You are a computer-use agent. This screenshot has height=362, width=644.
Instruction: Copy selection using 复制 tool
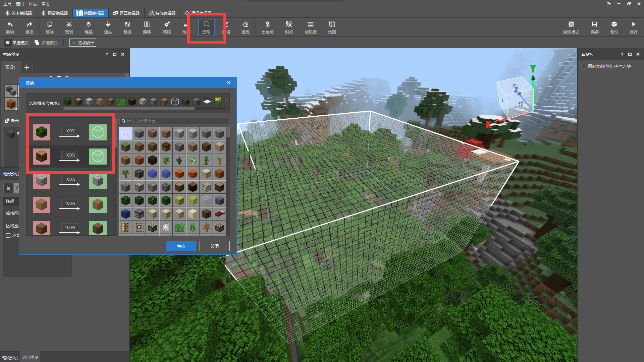50,27
